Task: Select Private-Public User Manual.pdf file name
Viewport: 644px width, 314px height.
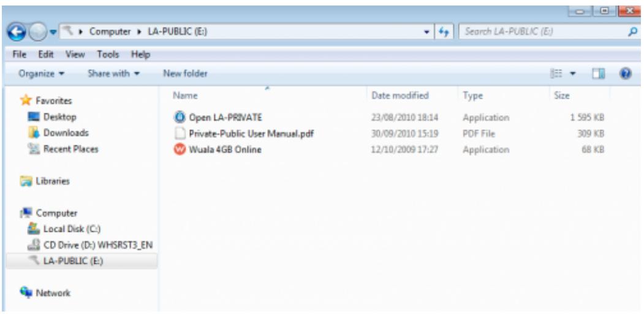Action: pos(251,134)
